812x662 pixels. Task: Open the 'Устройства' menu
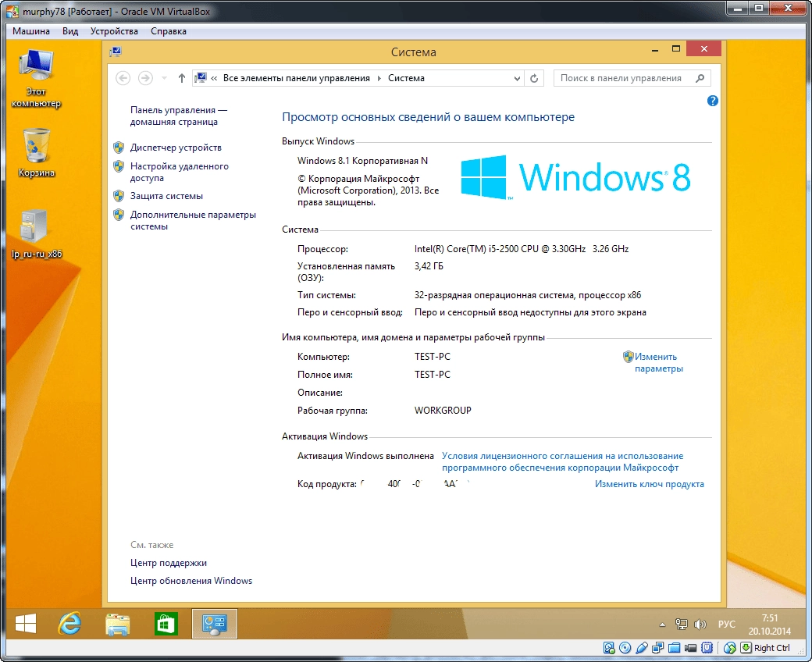click(115, 31)
